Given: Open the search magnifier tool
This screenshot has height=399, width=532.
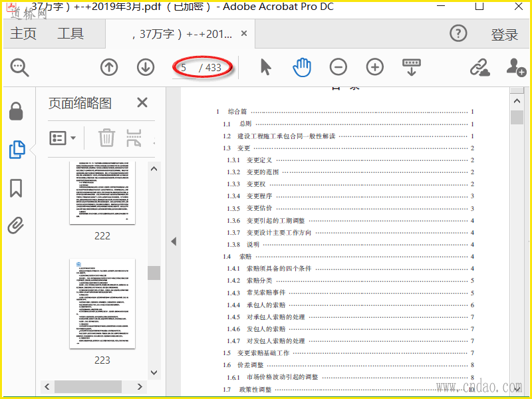Looking at the screenshot, I should (x=19, y=67).
